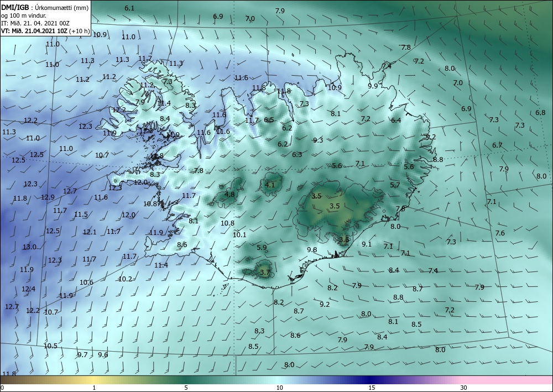The width and height of the screenshot is (553, 392).
Task: Click the 30 label on the color scale
Action: [464, 388]
